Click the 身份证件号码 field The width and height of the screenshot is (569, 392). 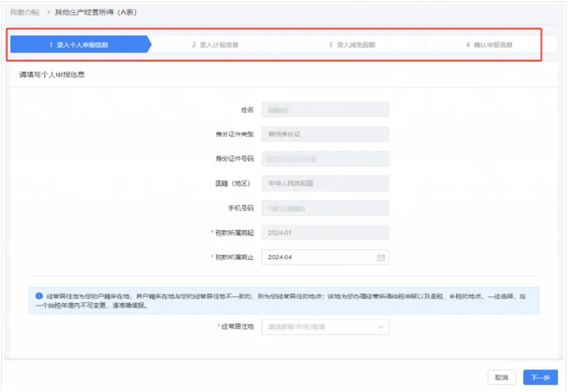(325, 159)
